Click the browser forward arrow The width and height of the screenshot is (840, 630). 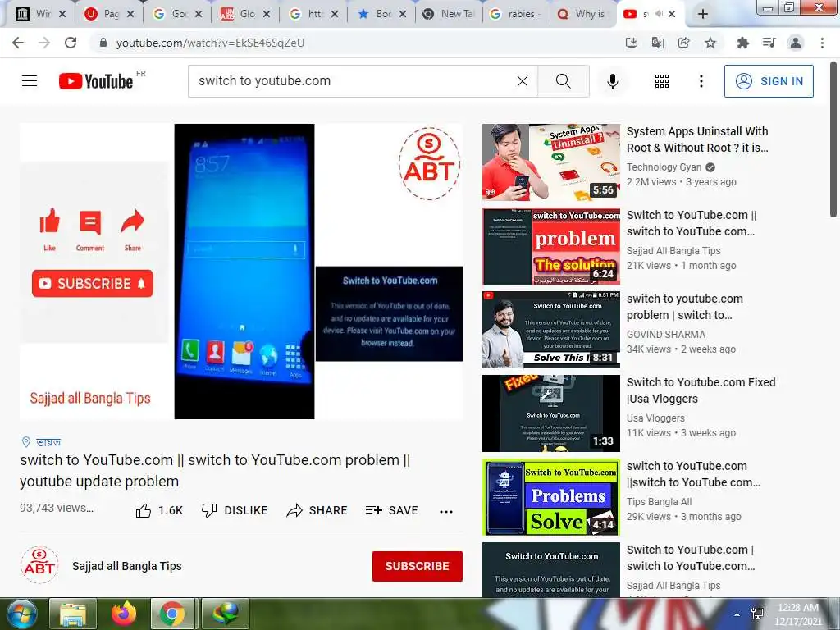[44, 43]
